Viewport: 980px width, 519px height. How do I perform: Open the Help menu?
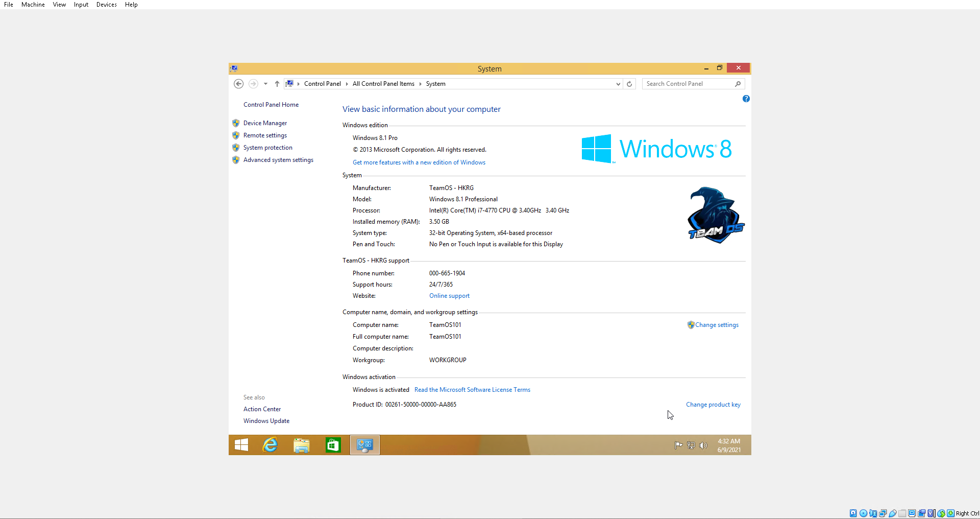[x=131, y=5]
